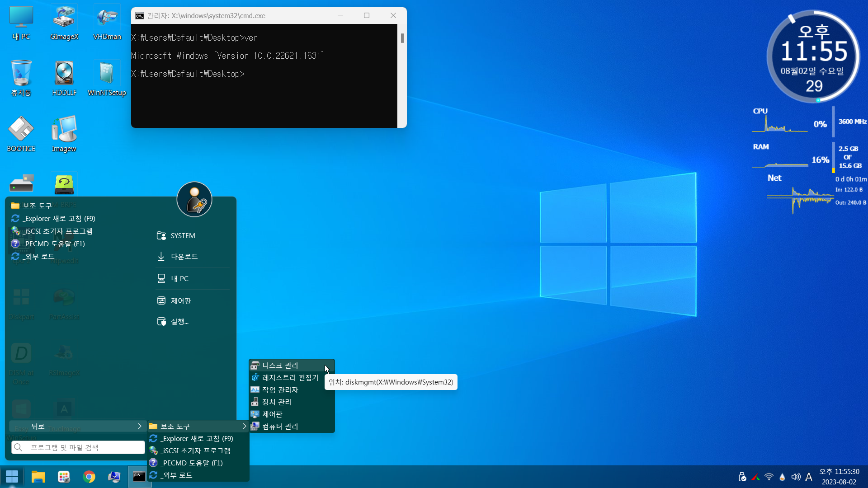Click the flame-shaped tray icon

pyautogui.click(x=782, y=477)
